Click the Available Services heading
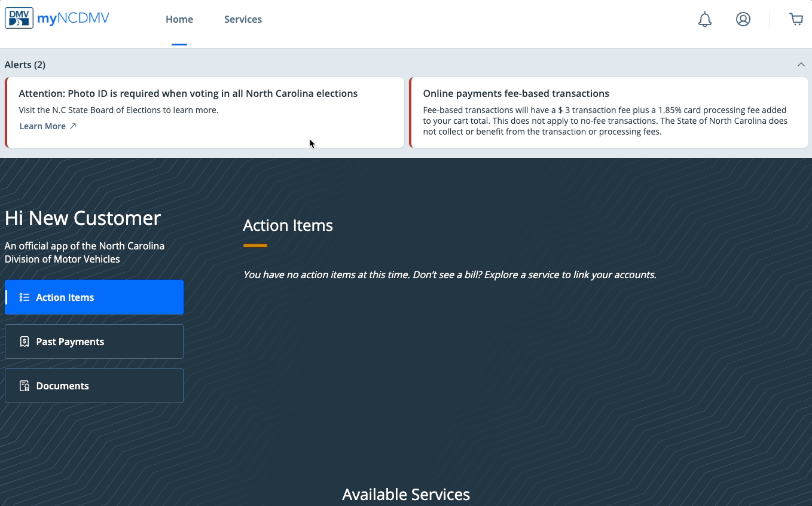812x506 pixels. pyautogui.click(x=406, y=494)
